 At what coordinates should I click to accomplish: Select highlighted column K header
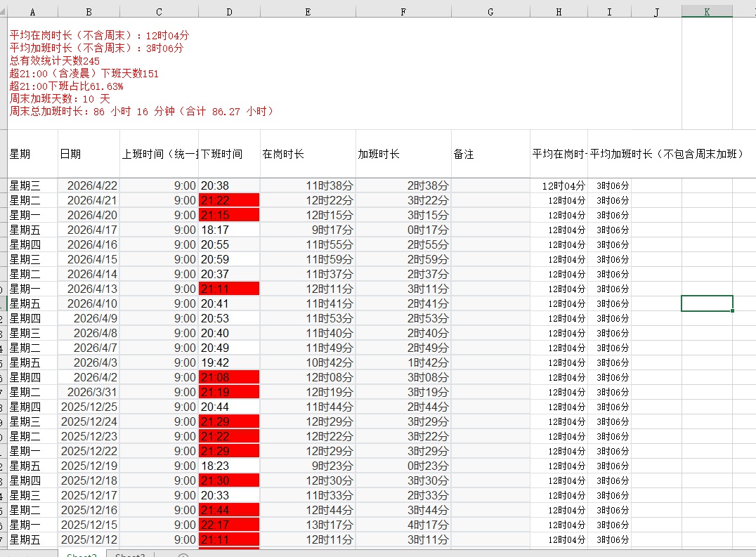(707, 12)
